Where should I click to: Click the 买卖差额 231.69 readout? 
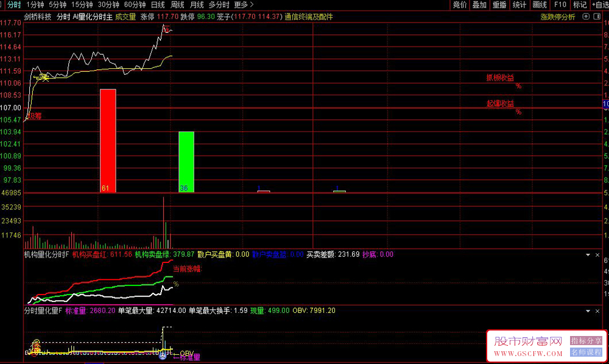point(333,254)
